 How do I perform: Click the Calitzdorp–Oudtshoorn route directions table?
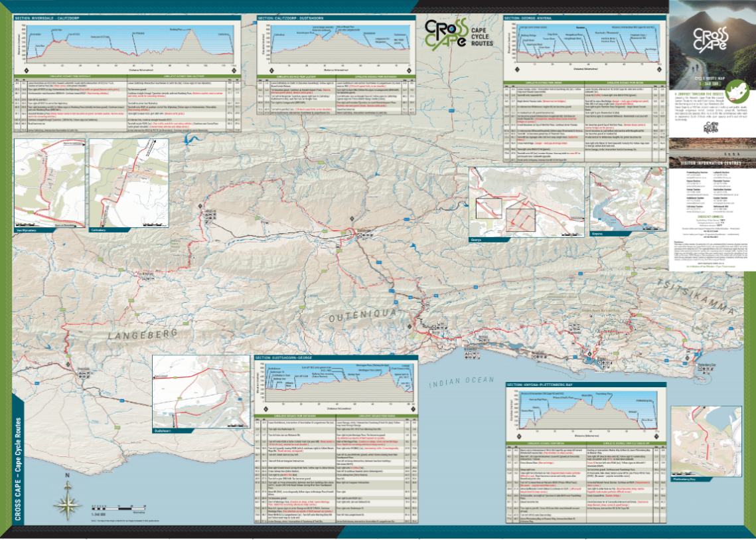[x=336, y=96]
